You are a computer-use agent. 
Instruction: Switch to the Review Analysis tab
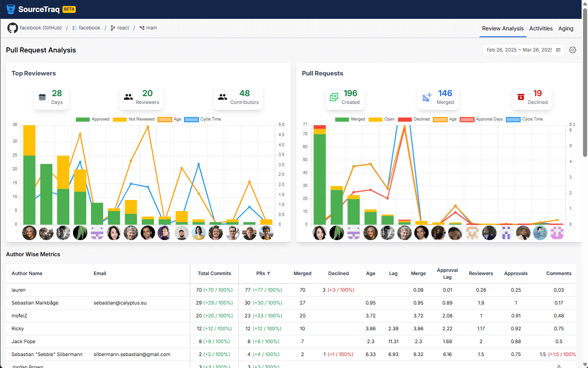tap(503, 29)
